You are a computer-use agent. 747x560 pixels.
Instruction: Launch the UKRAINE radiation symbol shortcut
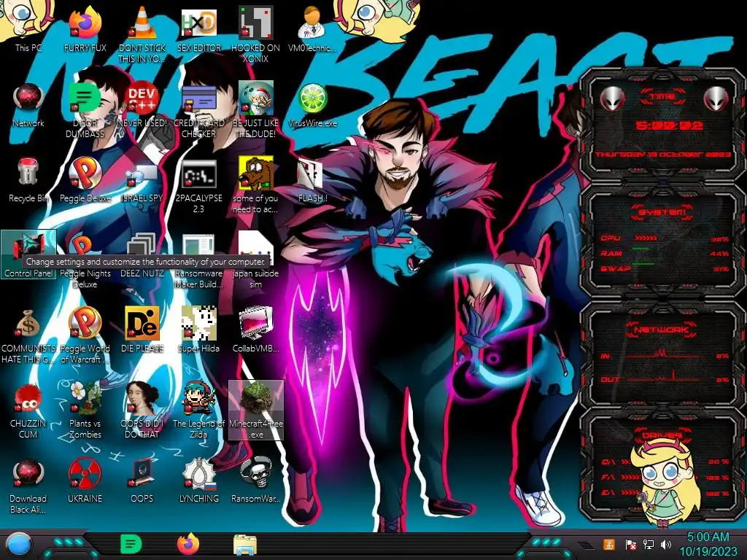point(85,480)
